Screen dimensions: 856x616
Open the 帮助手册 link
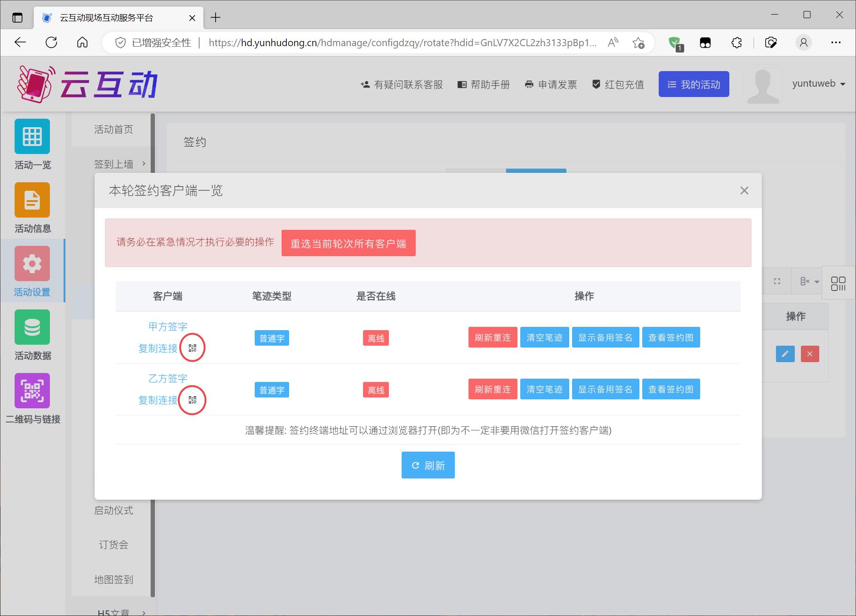(x=484, y=84)
